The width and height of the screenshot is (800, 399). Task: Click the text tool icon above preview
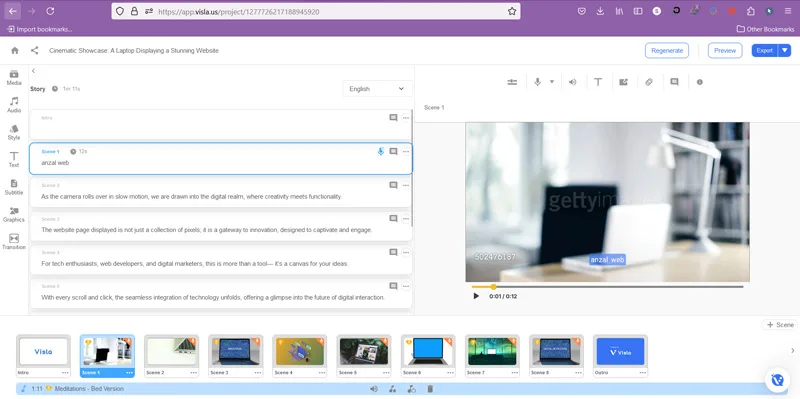pyautogui.click(x=598, y=82)
